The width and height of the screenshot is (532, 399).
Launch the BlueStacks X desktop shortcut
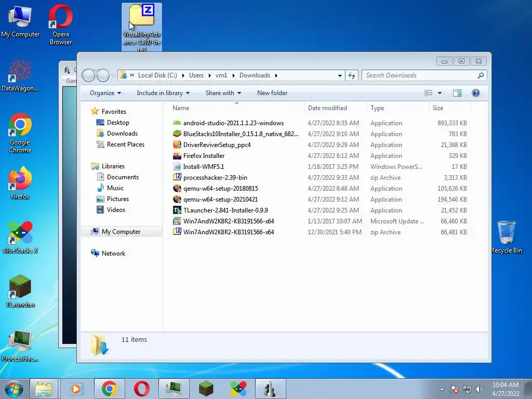click(x=20, y=237)
